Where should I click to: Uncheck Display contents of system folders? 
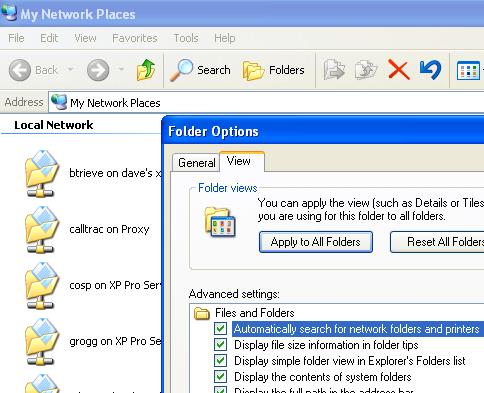[220, 377]
